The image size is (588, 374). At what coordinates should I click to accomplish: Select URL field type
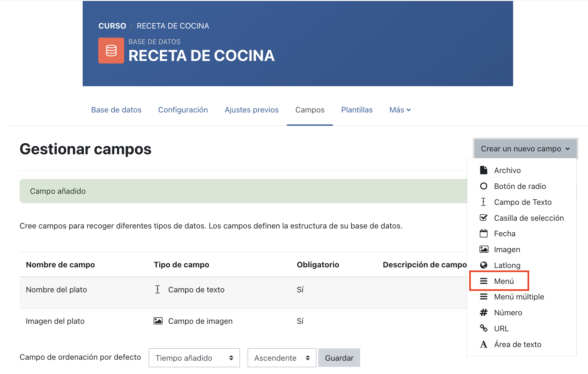coord(522,328)
